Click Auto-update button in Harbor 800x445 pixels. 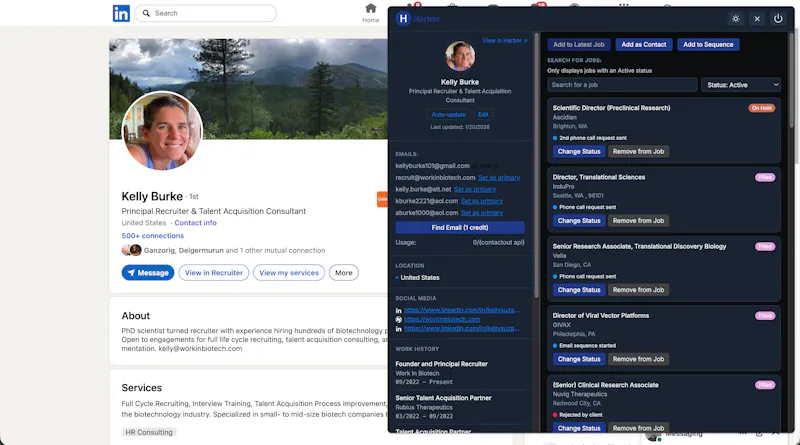tap(448, 114)
